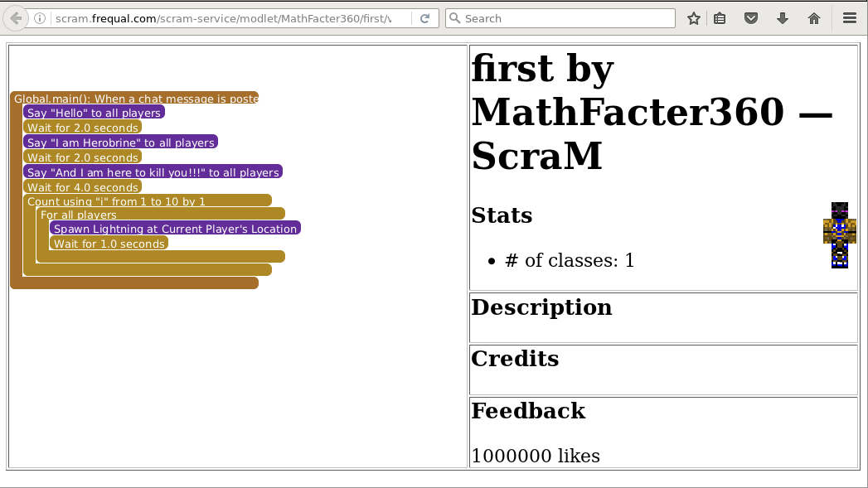
Task: Reload the page with refresh icon
Action: click(424, 18)
